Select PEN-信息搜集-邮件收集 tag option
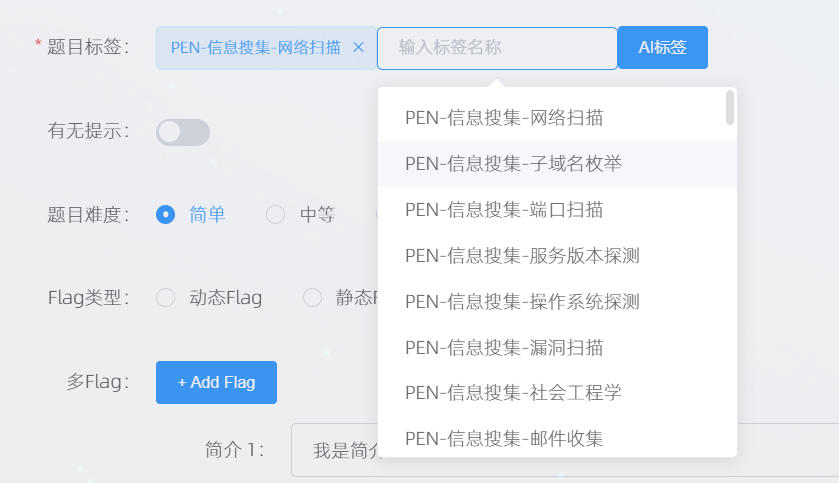 (504, 437)
